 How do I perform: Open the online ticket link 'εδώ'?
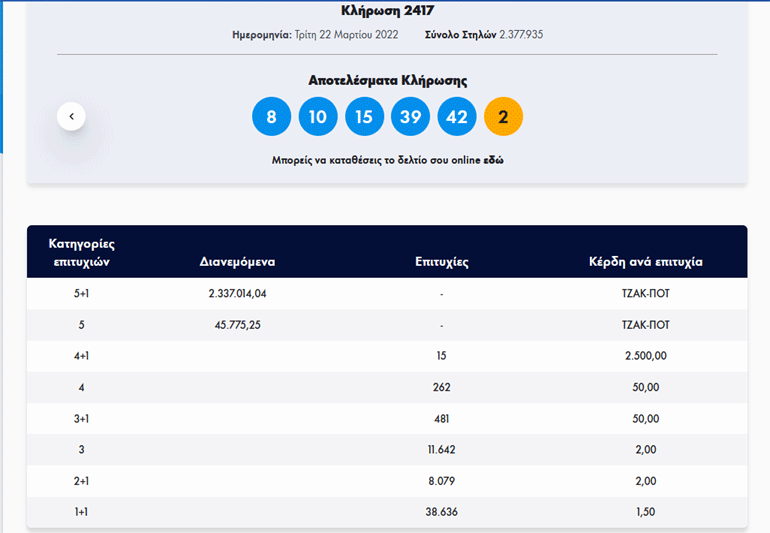pos(494,160)
